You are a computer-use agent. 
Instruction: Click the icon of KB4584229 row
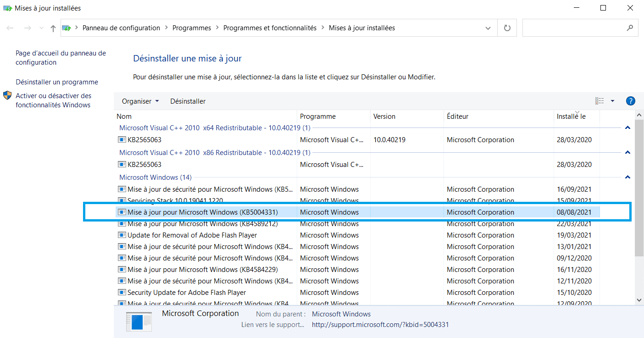click(122, 270)
